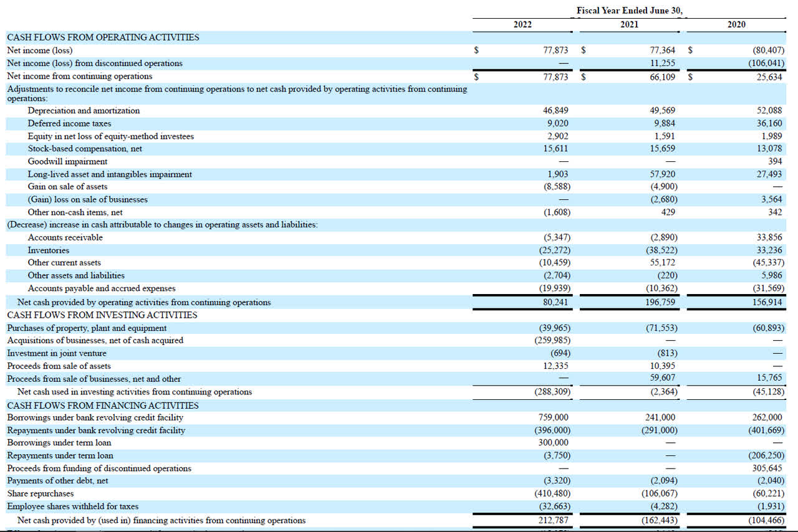Click 'Inventories' row label
The width and height of the screenshot is (798, 532).
[48, 250]
